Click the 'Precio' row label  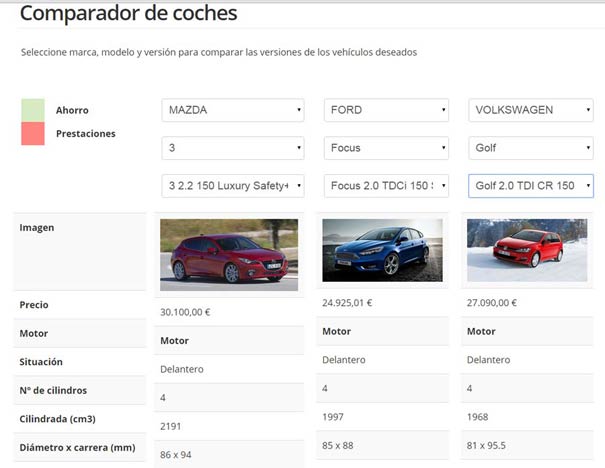pyautogui.click(x=34, y=305)
